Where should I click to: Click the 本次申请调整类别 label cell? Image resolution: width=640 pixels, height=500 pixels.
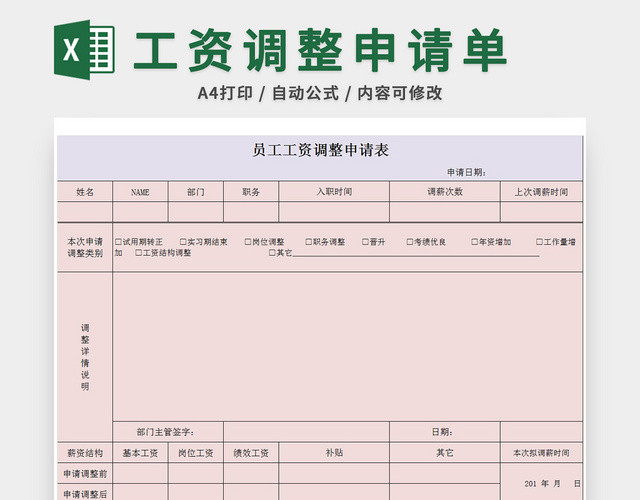point(85,247)
